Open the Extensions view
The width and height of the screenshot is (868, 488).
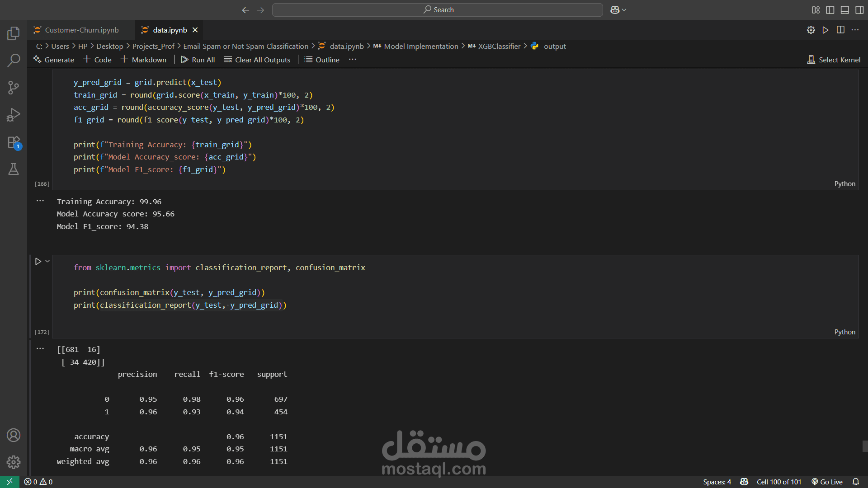[x=14, y=142]
